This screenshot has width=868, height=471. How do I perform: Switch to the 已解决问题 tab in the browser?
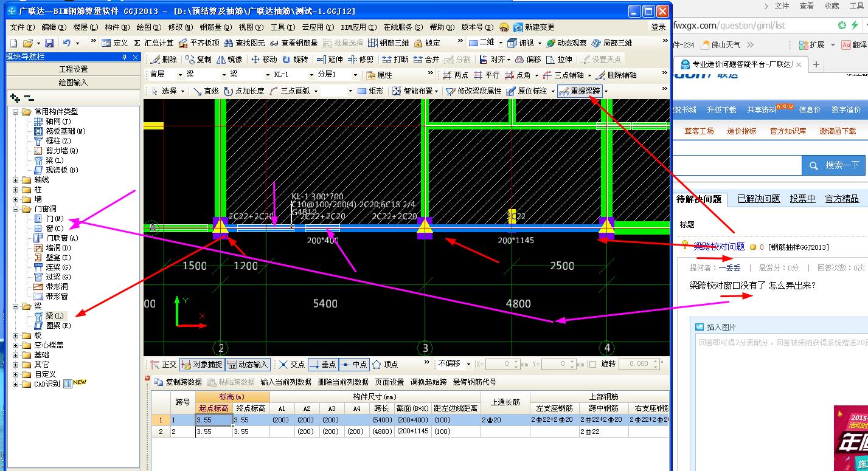pos(759,199)
